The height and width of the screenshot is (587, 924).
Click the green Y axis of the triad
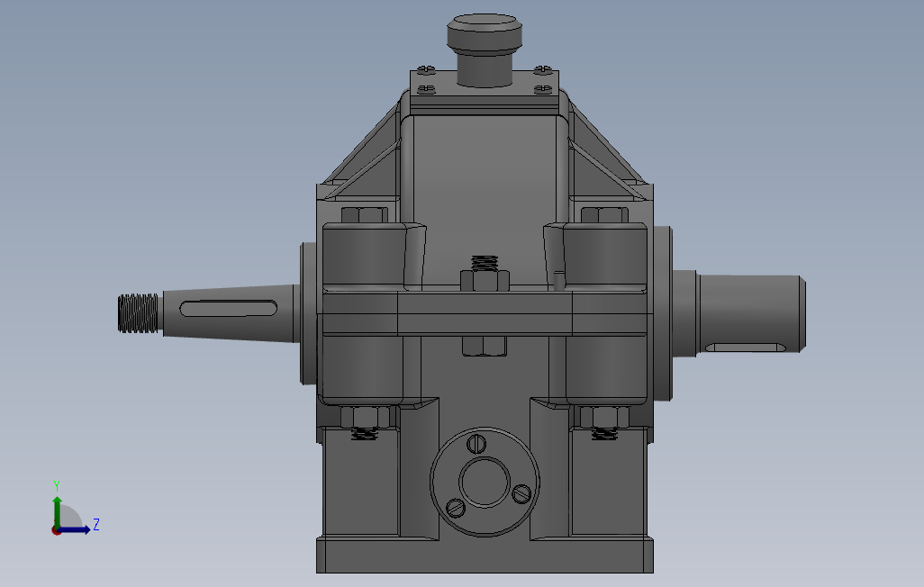tap(57, 511)
